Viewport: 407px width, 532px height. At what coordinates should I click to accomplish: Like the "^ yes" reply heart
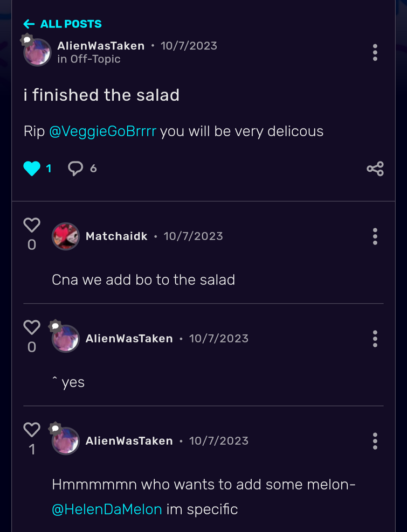point(32,327)
